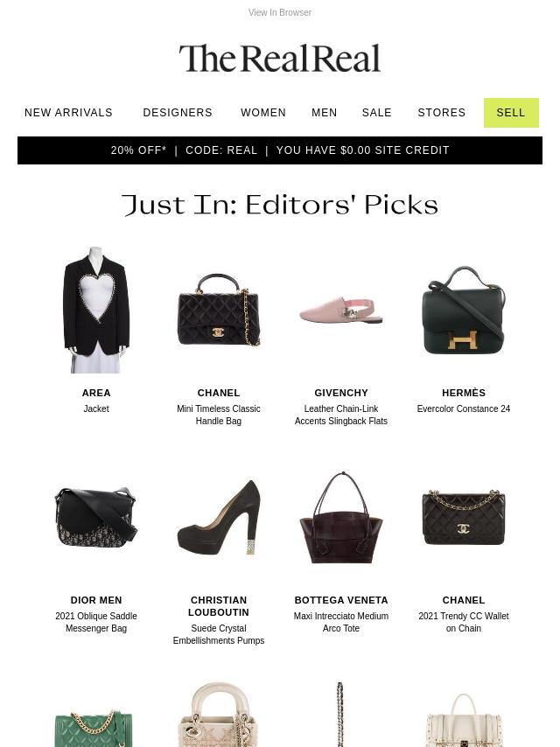Click the green Sell button
This screenshot has width=560, height=747.
click(x=511, y=113)
